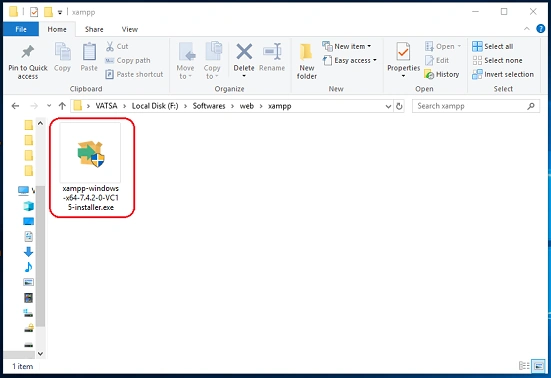Click Invert selection
Screen dimensions: 551x378
click(503, 74)
